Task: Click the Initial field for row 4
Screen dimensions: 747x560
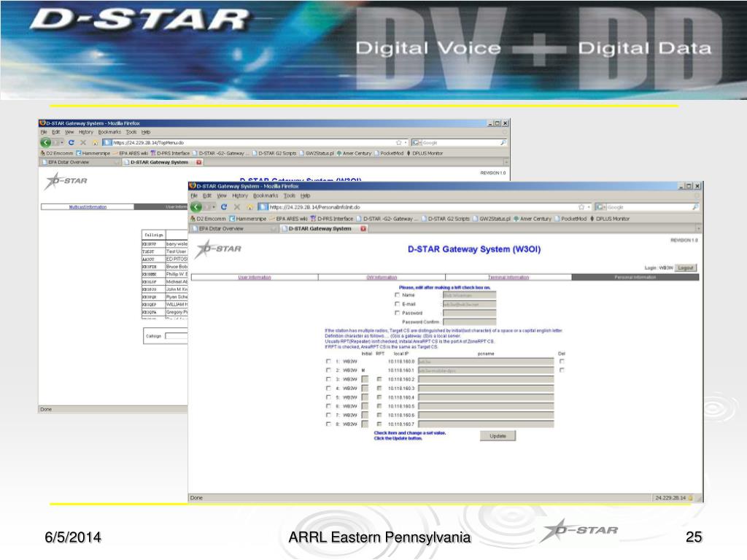Action: click(x=365, y=389)
